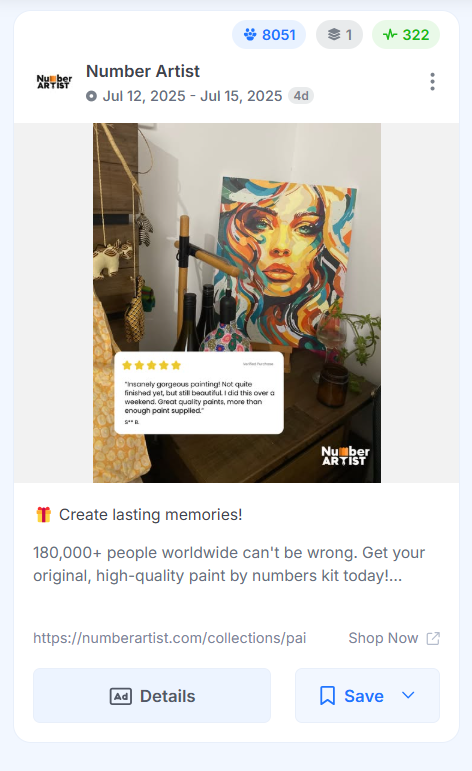Open the numberartist.com collections link
The image size is (472, 771).
170,638
